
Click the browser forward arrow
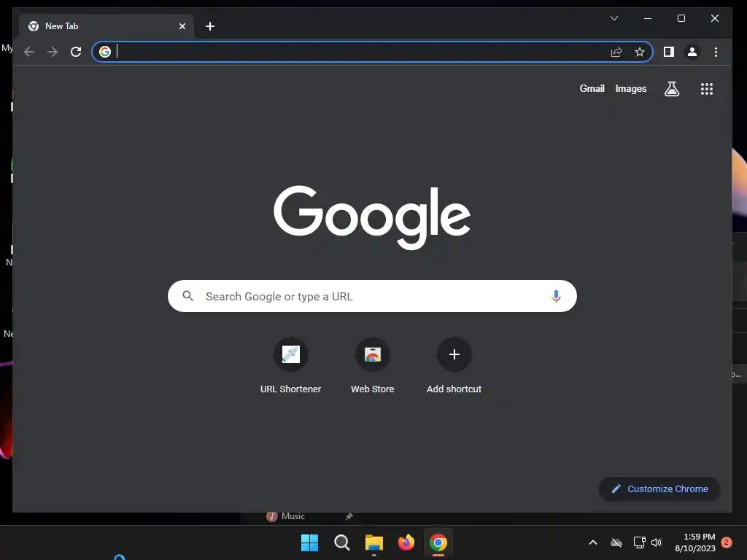point(53,52)
